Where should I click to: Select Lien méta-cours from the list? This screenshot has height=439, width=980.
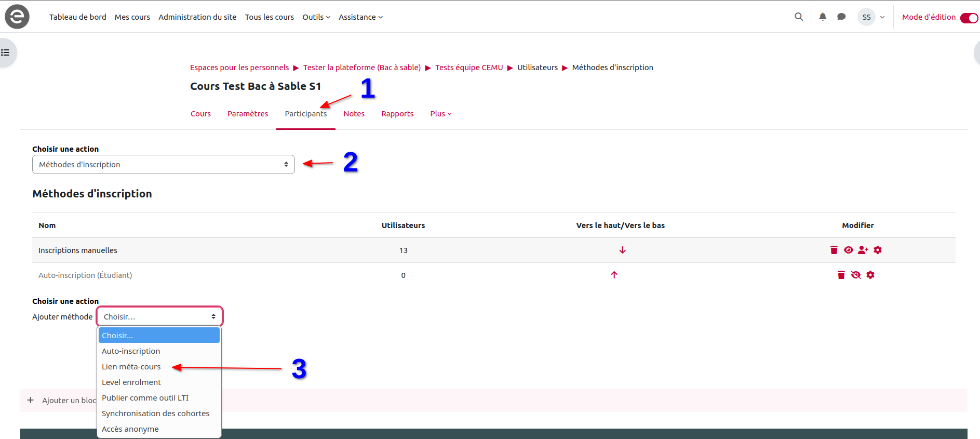click(x=131, y=367)
